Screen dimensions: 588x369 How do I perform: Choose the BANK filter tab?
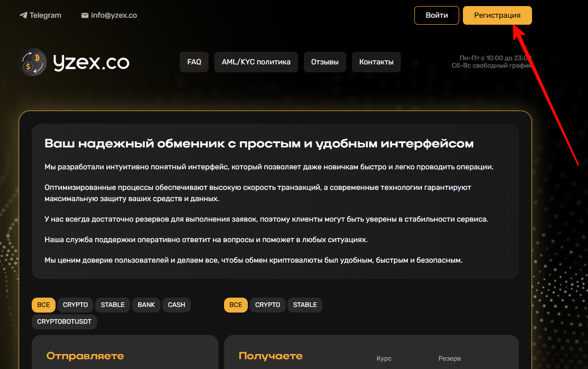click(x=146, y=305)
